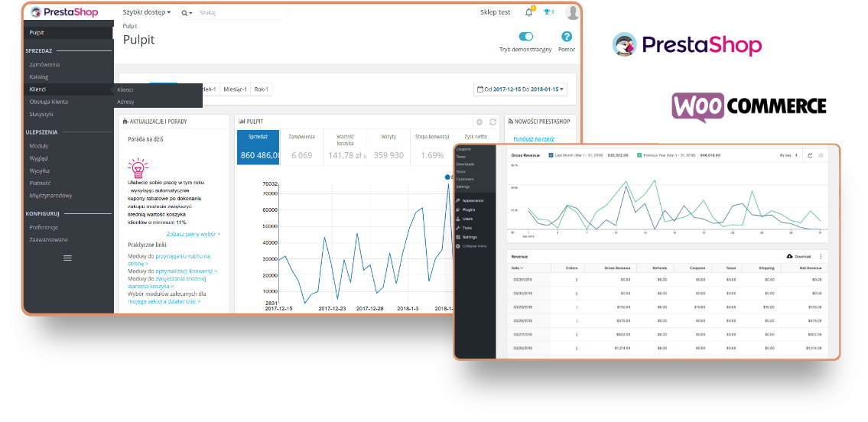Click hamburger icon to collapse sidebar
Image resolution: width=868 pixels, height=422 pixels.
67,258
